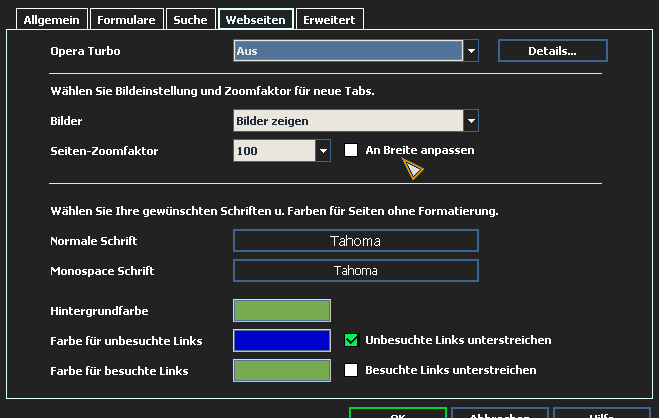The height and width of the screenshot is (418, 659).
Task: Click the Details... button
Action: pyautogui.click(x=552, y=50)
